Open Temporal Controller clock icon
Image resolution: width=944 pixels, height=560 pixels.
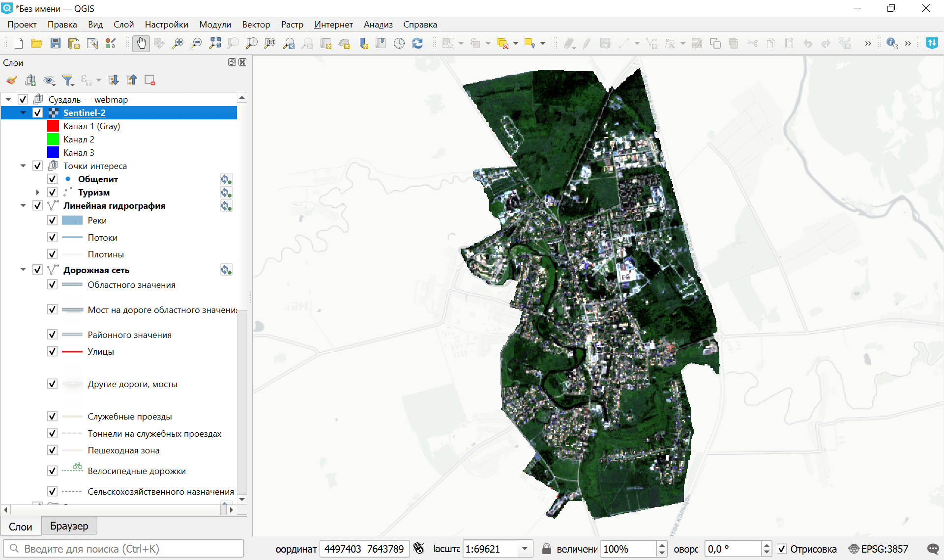click(399, 43)
